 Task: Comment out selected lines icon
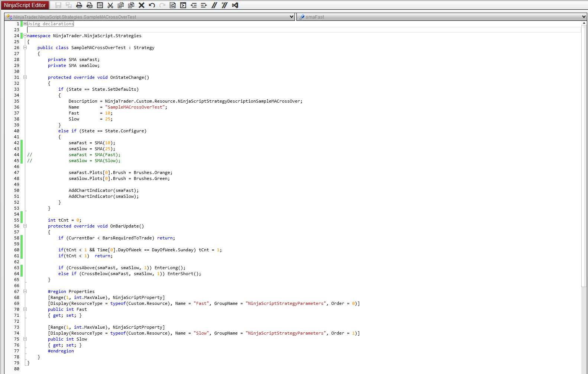[214, 5]
